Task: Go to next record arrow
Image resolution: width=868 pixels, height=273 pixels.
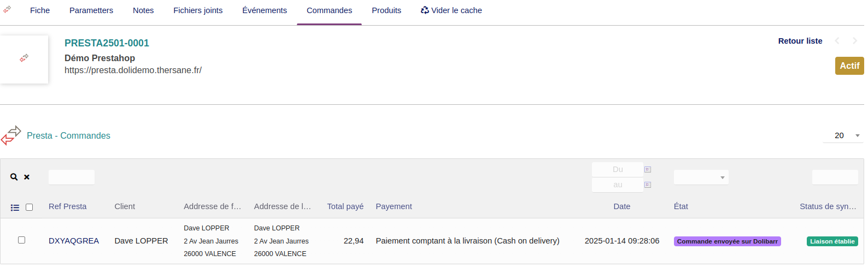Action: (855, 41)
